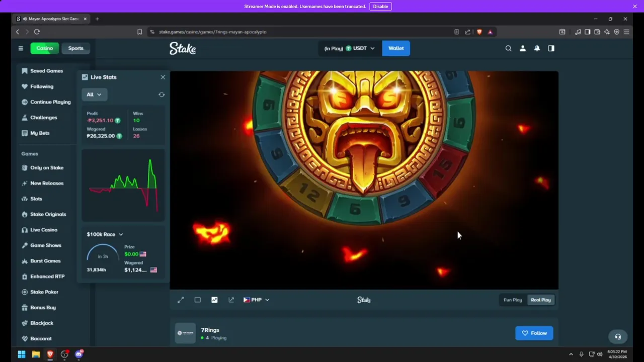This screenshot has width=644, height=362.
Task: Click the Stake logo
Action: pos(183,48)
